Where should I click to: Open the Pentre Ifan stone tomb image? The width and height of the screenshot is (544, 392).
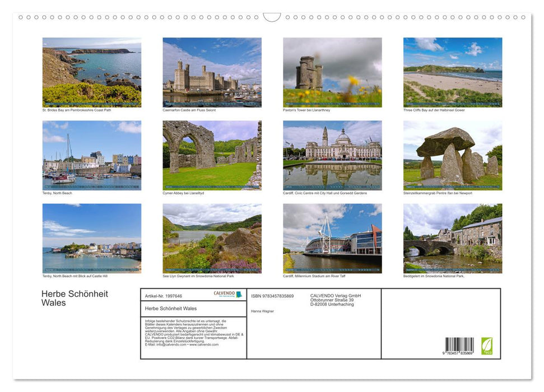[453, 155]
